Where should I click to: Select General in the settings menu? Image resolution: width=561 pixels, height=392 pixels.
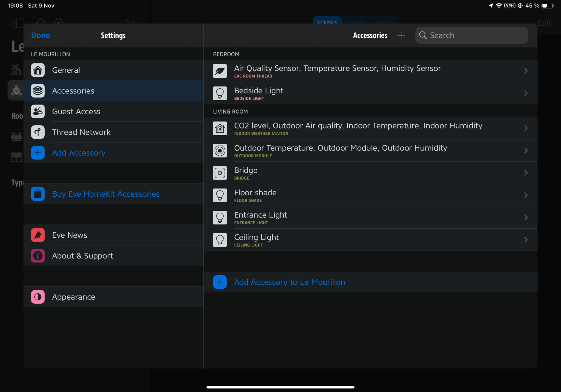coord(66,70)
